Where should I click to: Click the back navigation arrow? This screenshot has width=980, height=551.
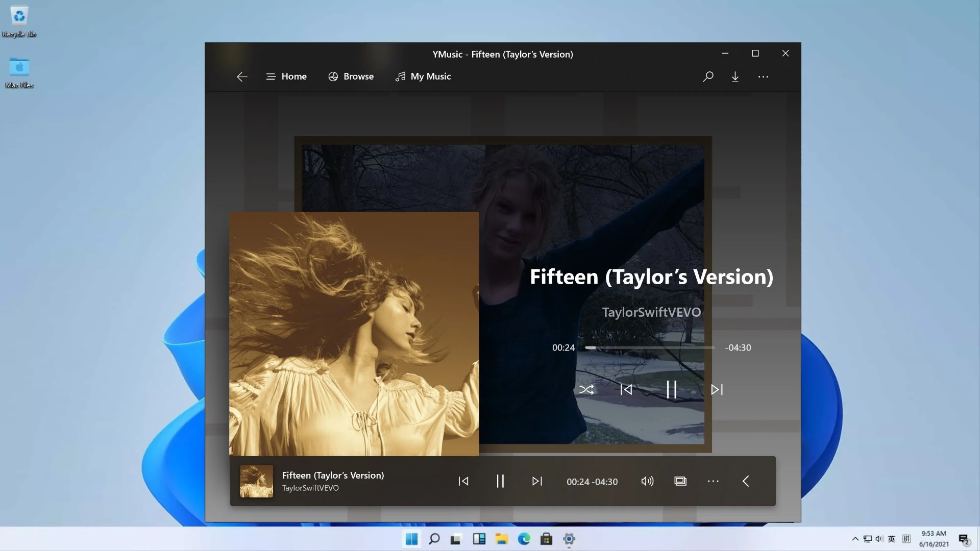[x=241, y=77]
